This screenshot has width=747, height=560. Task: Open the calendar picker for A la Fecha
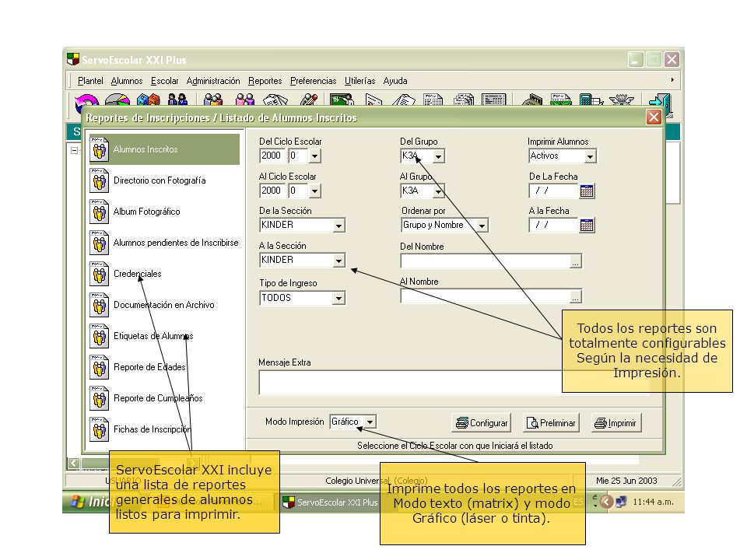587,226
